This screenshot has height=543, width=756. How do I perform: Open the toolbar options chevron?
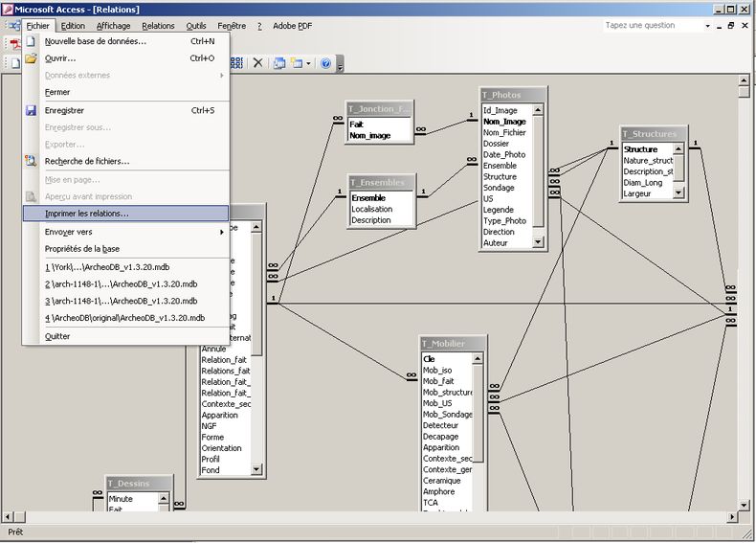click(x=340, y=64)
